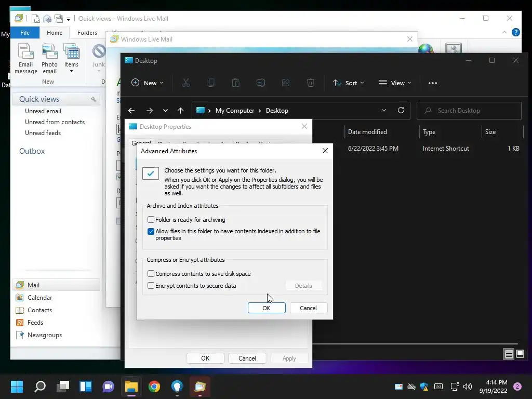Click the Share icon in Explorer toolbar

tap(286, 83)
